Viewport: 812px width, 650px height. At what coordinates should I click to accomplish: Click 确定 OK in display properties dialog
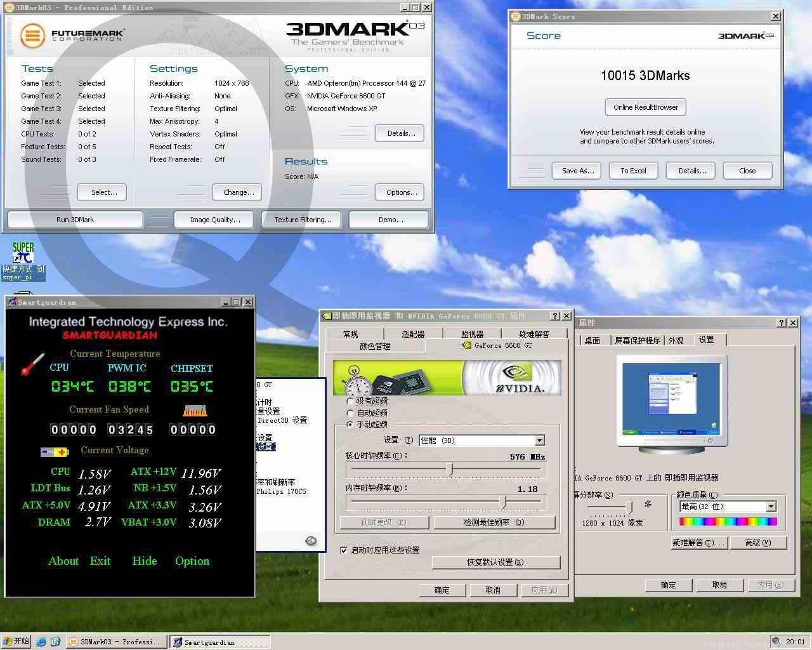669,585
